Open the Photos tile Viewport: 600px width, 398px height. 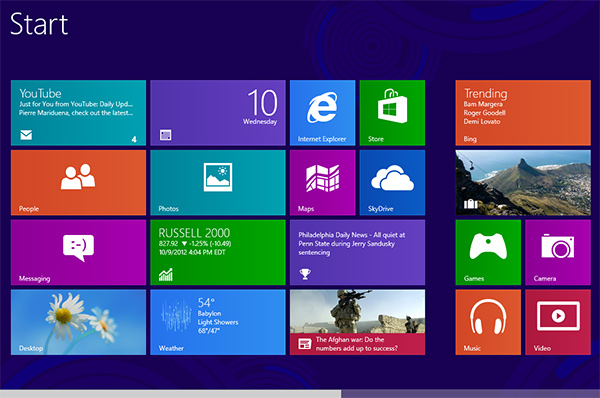pos(218,183)
